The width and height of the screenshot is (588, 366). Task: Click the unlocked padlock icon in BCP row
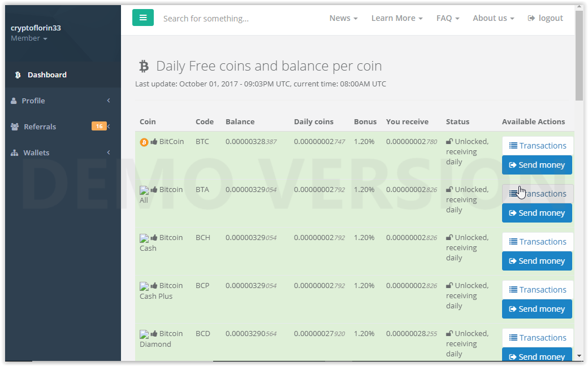(449, 285)
